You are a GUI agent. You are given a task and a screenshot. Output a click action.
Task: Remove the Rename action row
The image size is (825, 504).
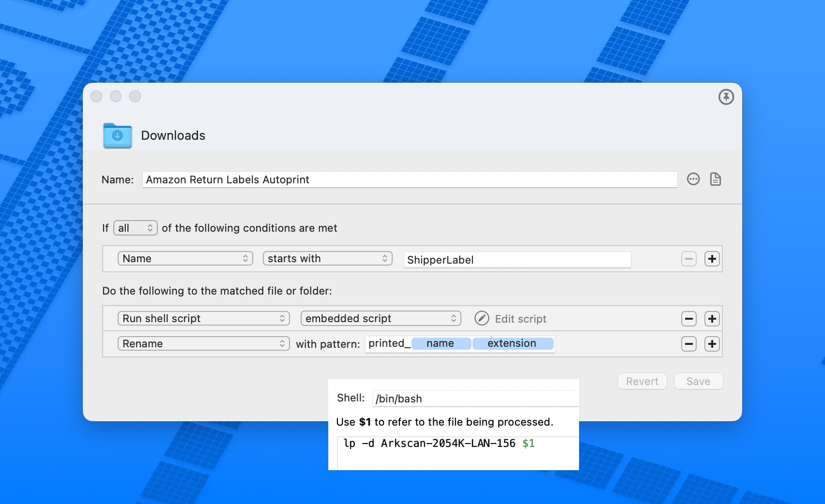coord(688,344)
